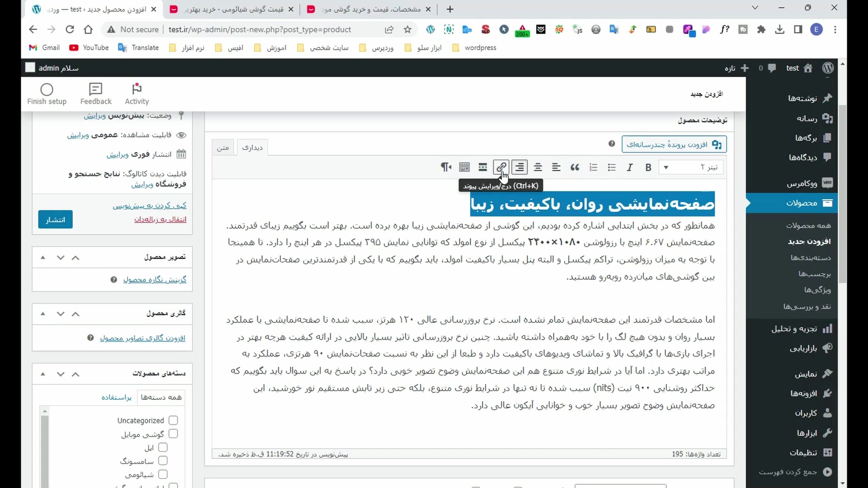Collapse the تصویر محصول panel
The width and height of the screenshot is (868, 488).
(43, 258)
